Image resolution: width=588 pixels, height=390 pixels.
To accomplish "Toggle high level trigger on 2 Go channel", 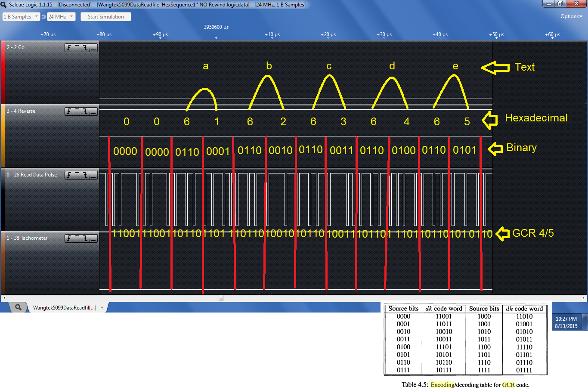I will click(x=77, y=48).
